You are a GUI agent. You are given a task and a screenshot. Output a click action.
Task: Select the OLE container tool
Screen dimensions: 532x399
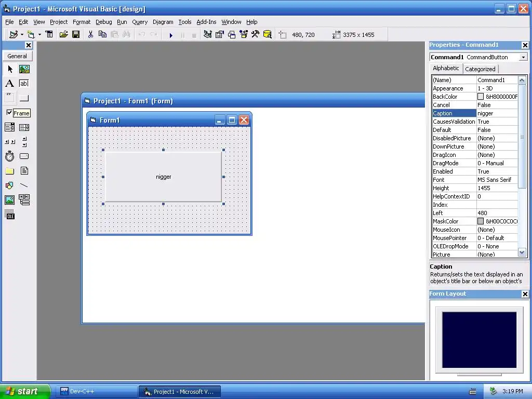coord(10,215)
